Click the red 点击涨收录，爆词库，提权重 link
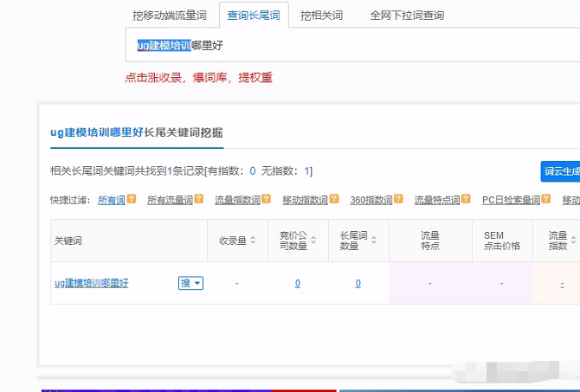Viewport: 580px width, 392px height. click(x=198, y=78)
